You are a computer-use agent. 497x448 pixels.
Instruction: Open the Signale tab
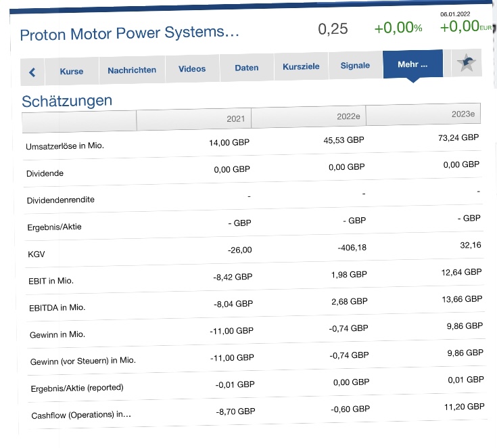click(355, 66)
